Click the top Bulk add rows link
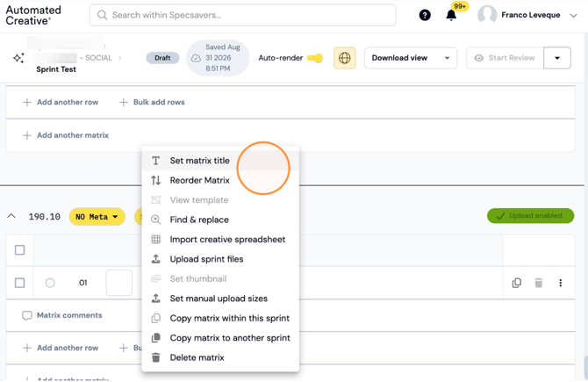 tap(152, 102)
